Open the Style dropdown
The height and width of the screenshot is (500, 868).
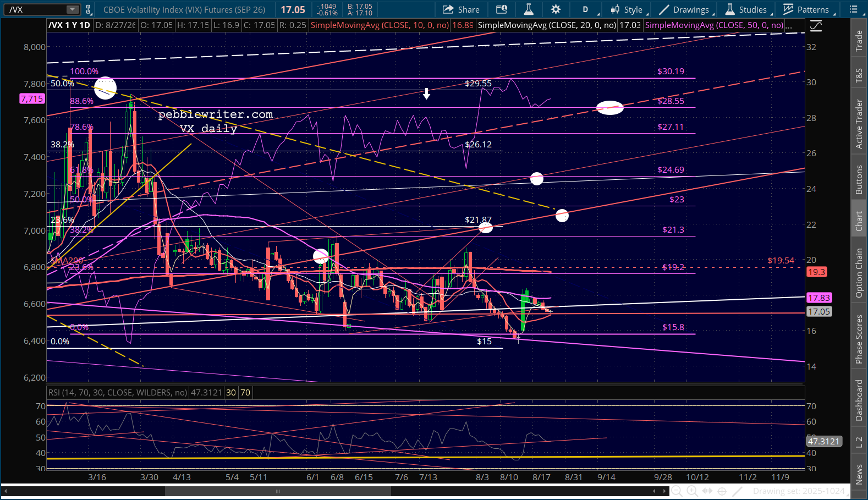point(628,9)
